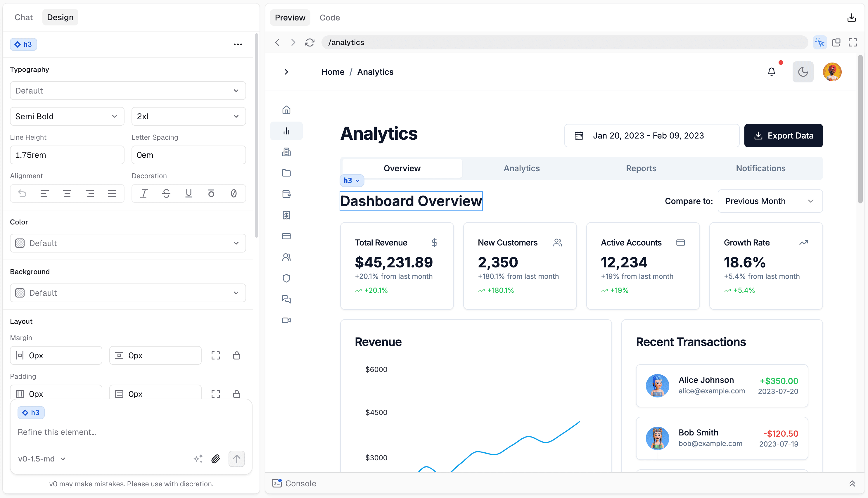Open the notifications bell
The width and height of the screenshot is (868, 498).
[x=771, y=72]
